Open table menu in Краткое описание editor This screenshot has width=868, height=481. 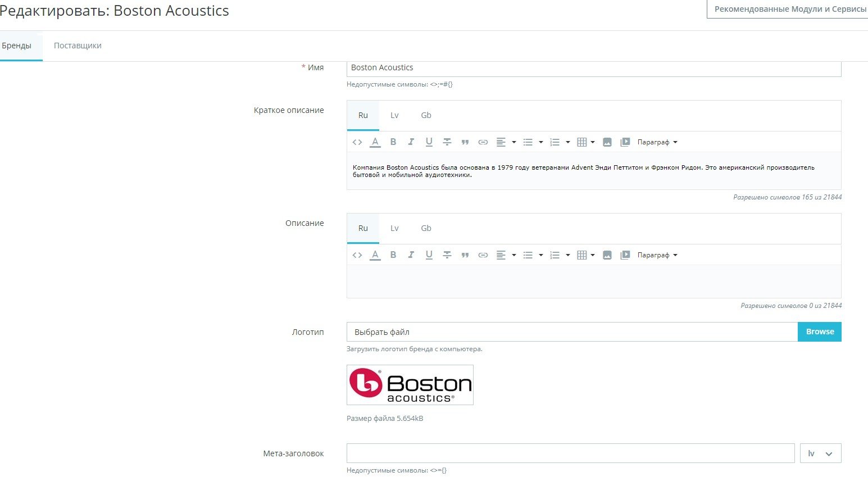tap(586, 142)
